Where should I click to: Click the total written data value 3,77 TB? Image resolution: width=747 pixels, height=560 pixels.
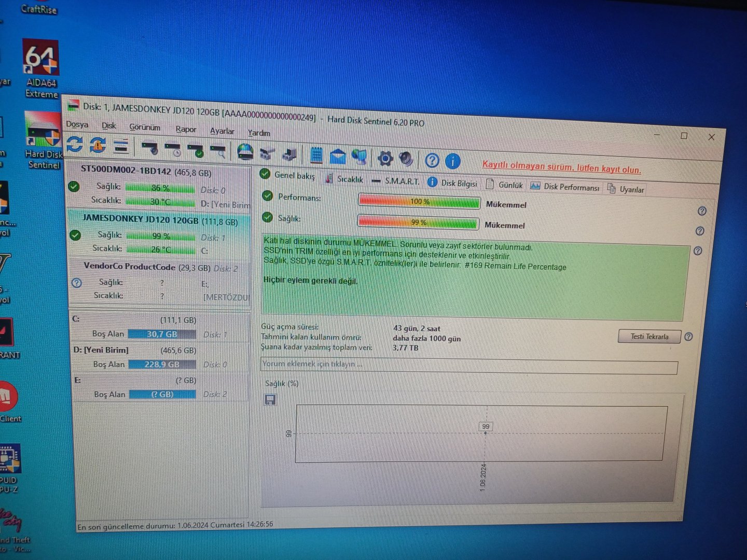(405, 347)
